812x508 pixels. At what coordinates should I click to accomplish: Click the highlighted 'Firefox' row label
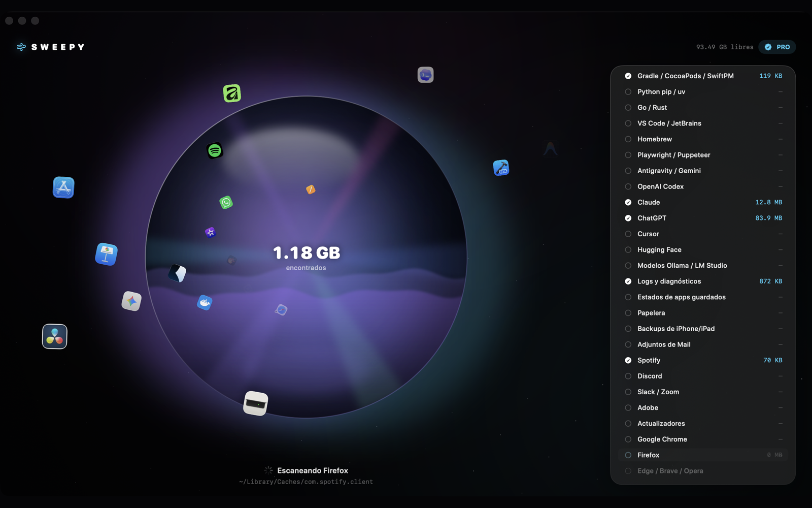click(648, 455)
